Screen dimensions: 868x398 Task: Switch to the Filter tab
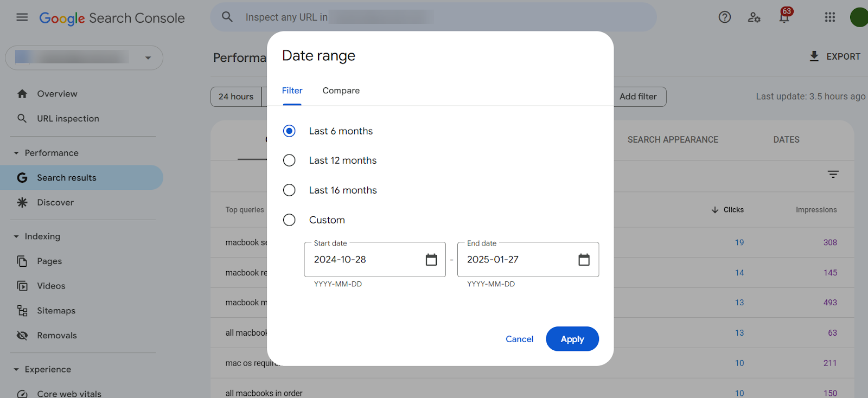point(292,91)
